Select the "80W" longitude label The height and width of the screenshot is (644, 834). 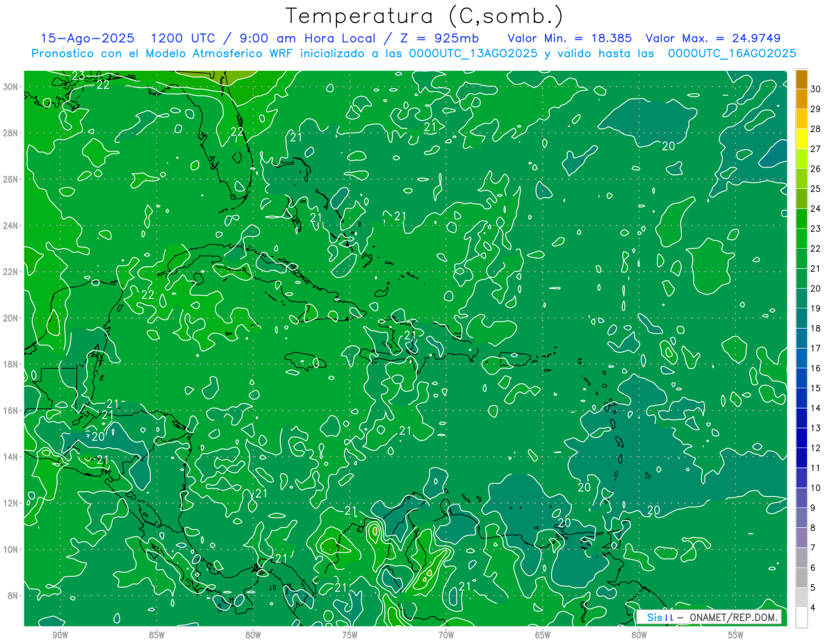pos(253,636)
